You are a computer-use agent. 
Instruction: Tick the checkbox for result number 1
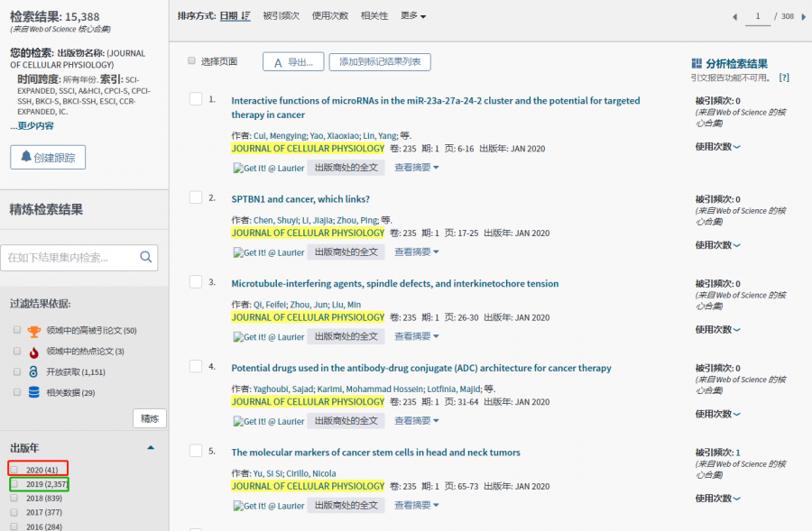click(x=196, y=99)
